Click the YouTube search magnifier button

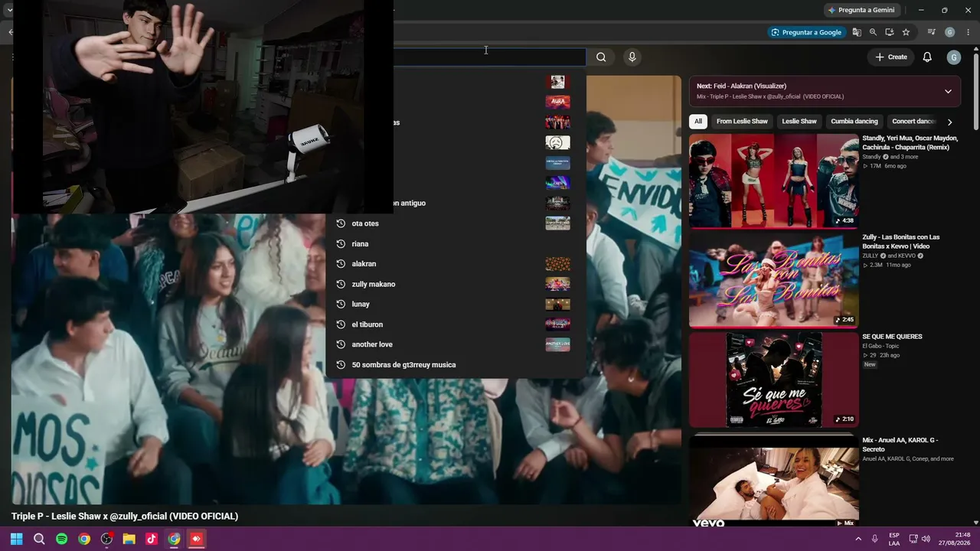[601, 57]
